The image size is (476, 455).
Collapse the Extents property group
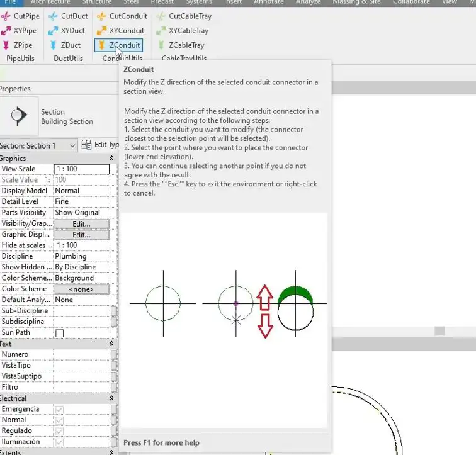(x=111, y=452)
